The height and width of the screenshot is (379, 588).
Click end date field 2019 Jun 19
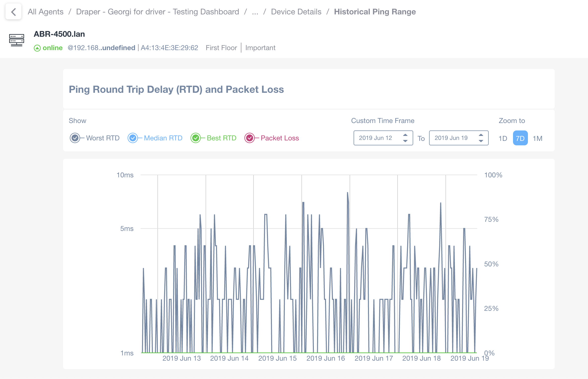click(x=459, y=138)
